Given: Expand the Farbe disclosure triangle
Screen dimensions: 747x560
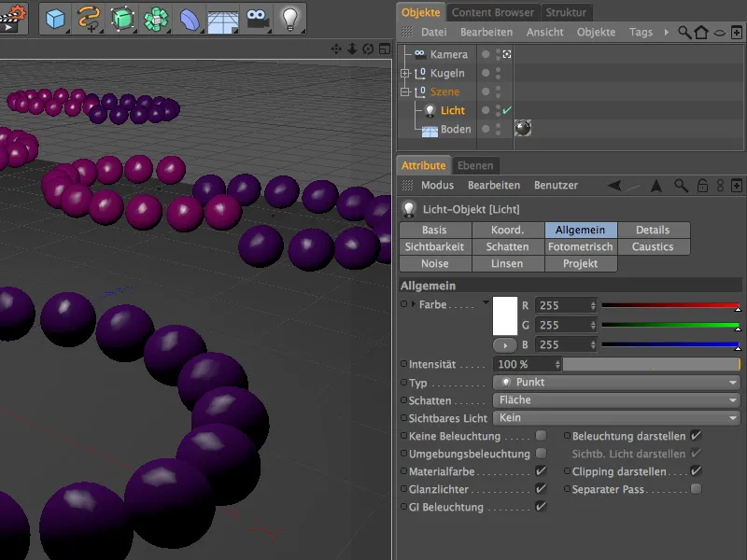Looking at the screenshot, I should (414, 304).
